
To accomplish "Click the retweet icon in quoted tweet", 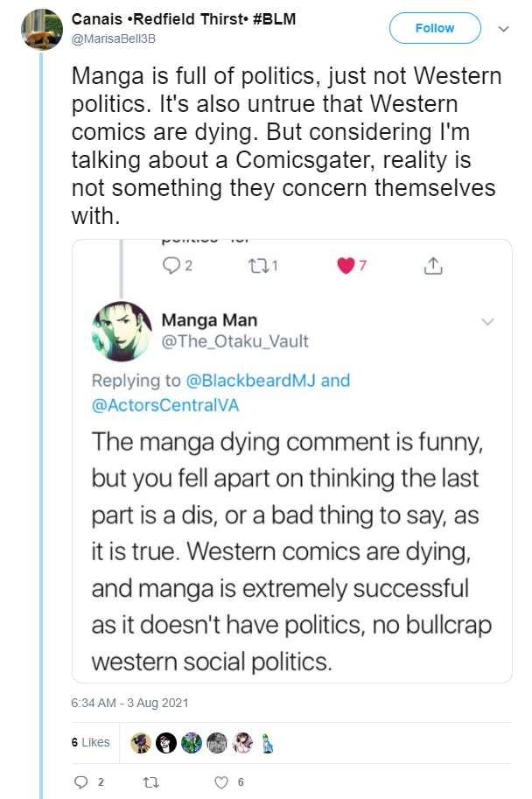I will click(x=257, y=265).
